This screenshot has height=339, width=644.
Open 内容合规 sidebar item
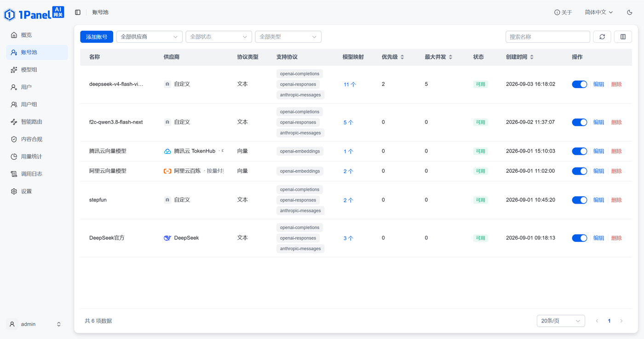click(x=37, y=139)
